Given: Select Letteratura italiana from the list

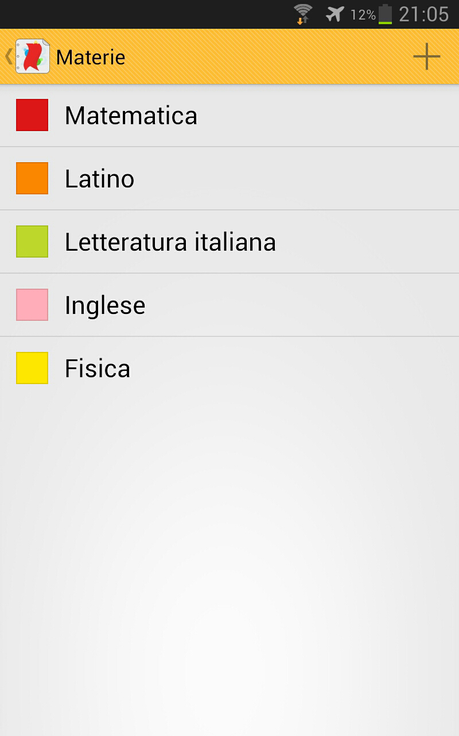Looking at the screenshot, I should [x=230, y=242].
